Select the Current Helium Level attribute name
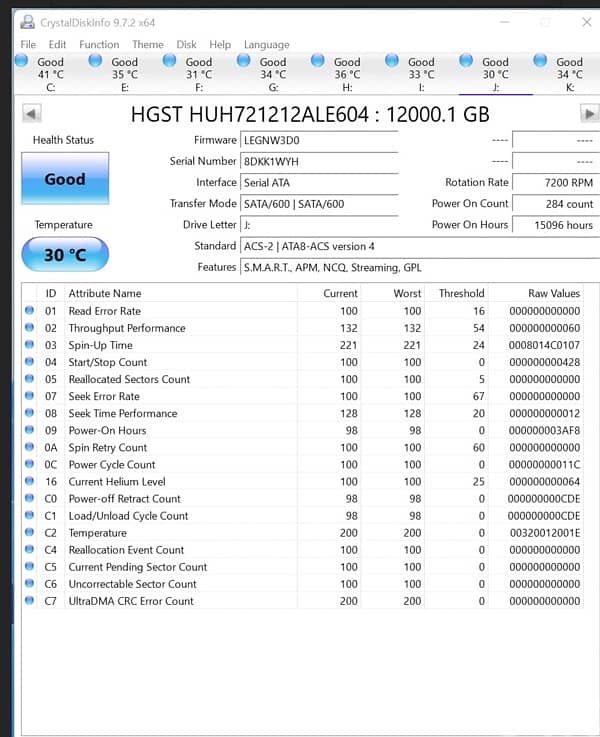 click(117, 482)
